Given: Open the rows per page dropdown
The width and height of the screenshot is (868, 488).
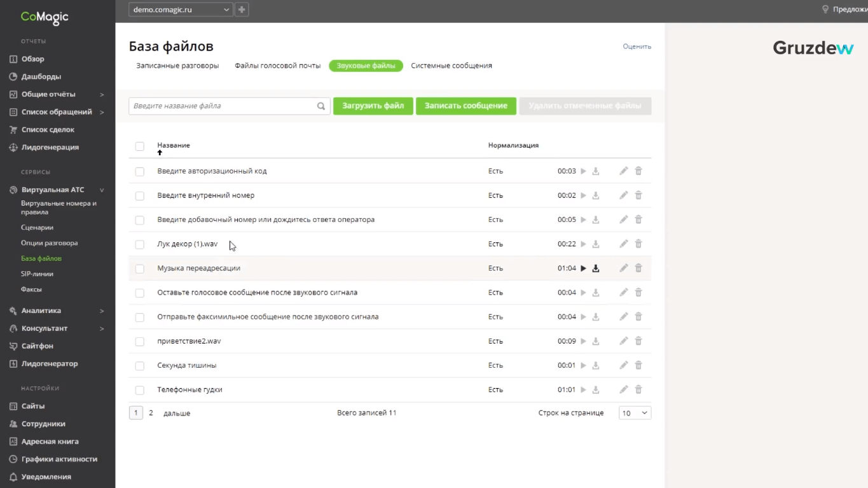Looking at the screenshot, I should coord(635,413).
